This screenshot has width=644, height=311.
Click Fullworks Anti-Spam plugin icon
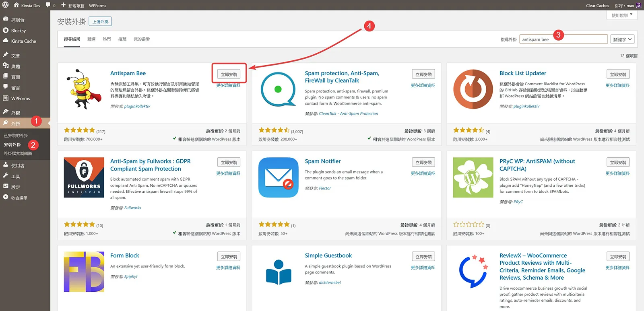(x=84, y=177)
